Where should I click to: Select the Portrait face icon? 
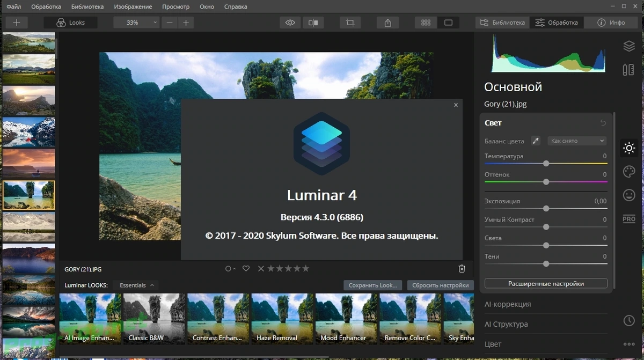[x=629, y=195]
